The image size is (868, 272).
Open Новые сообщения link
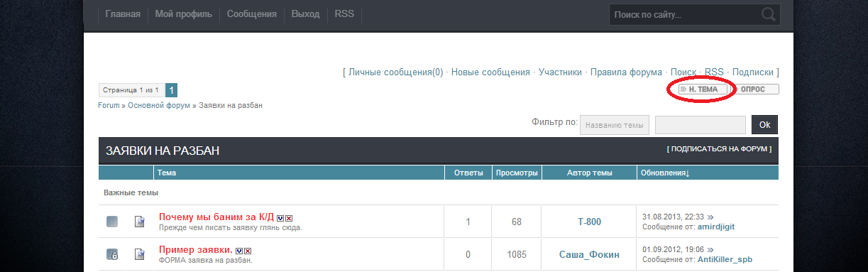[x=490, y=72]
